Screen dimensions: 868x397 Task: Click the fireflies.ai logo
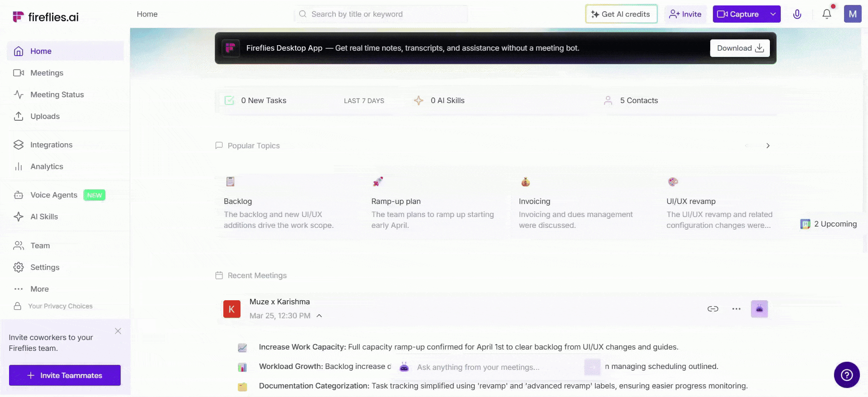click(46, 17)
